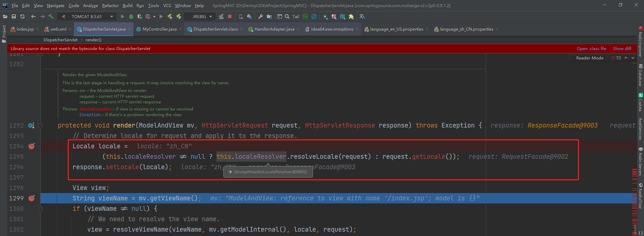Click the override gutter icon at line 1292
This screenshot has height=236, width=644.
[x=31, y=126]
